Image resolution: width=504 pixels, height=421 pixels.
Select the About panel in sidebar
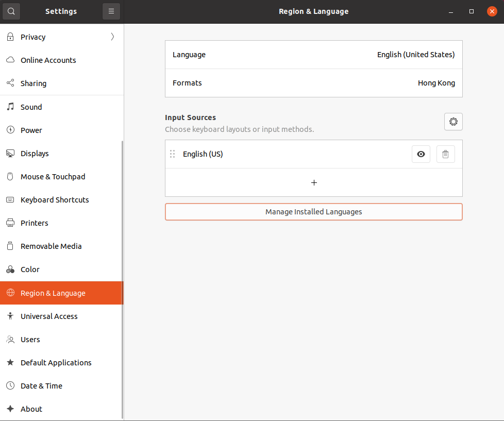31,409
